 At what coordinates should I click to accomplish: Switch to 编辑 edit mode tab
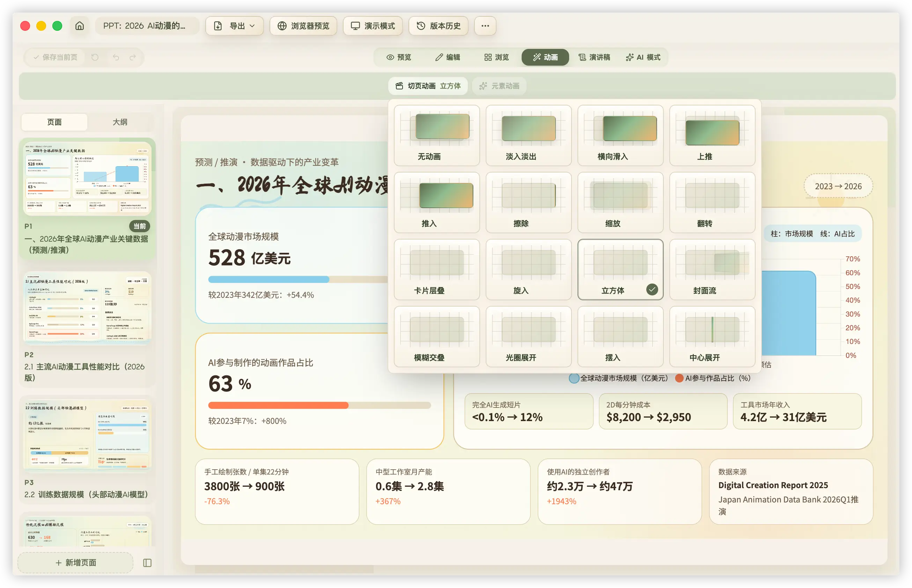(x=447, y=57)
